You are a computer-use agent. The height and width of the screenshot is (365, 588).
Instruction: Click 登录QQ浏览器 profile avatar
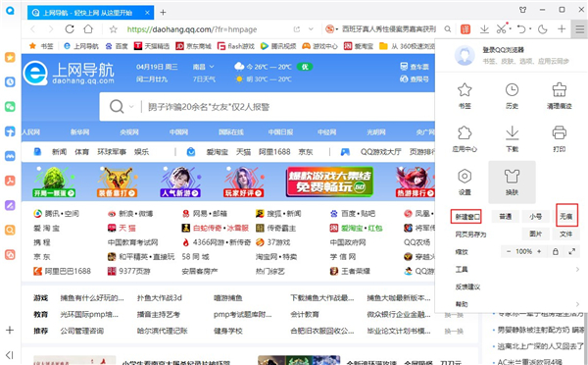click(465, 55)
